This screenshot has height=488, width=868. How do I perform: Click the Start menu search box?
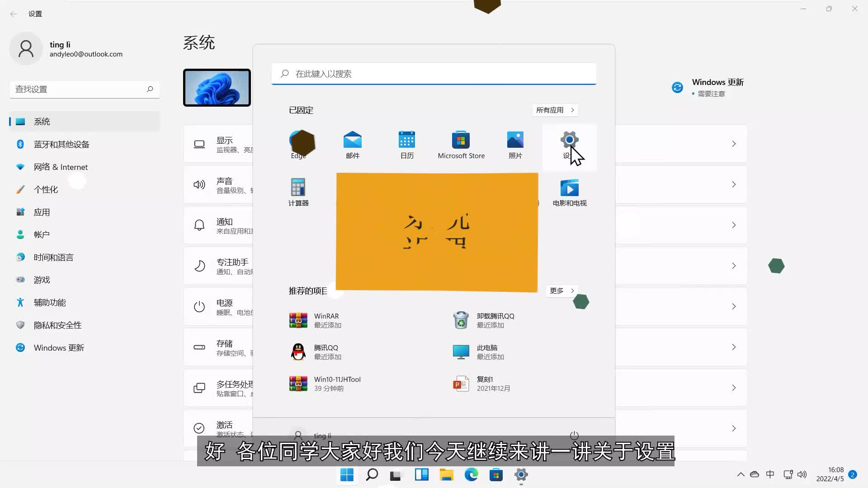click(434, 74)
